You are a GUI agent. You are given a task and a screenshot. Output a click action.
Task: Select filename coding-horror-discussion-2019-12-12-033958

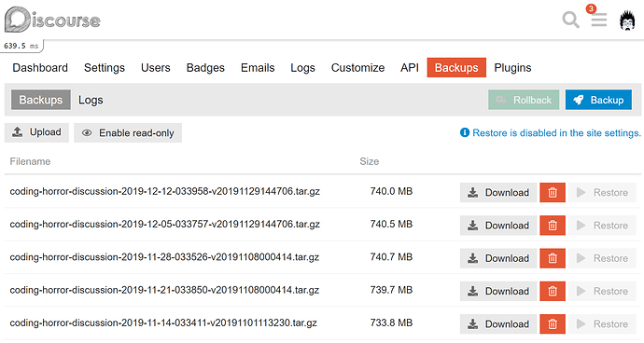click(x=164, y=191)
